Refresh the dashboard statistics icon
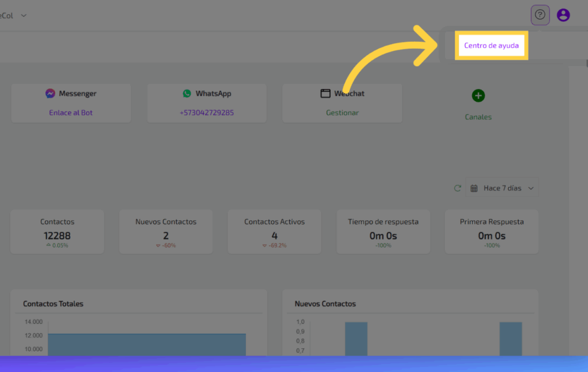588x372 pixels. pyautogui.click(x=458, y=188)
